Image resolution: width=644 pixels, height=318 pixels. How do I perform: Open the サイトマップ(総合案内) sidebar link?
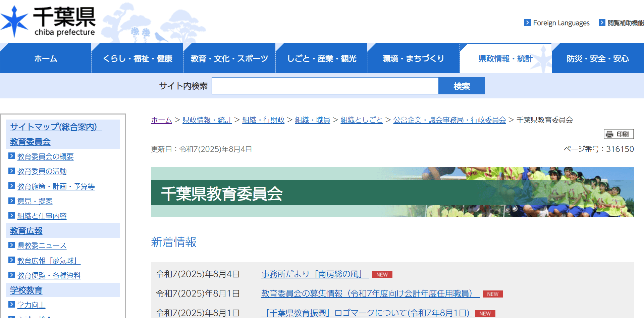(x=54, y=127)
